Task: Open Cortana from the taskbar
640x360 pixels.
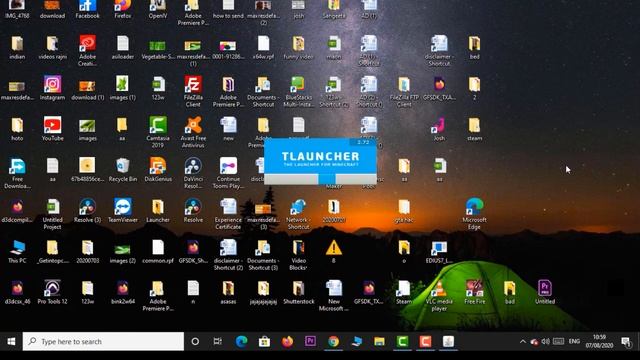Action: click(x=195, y=341)
